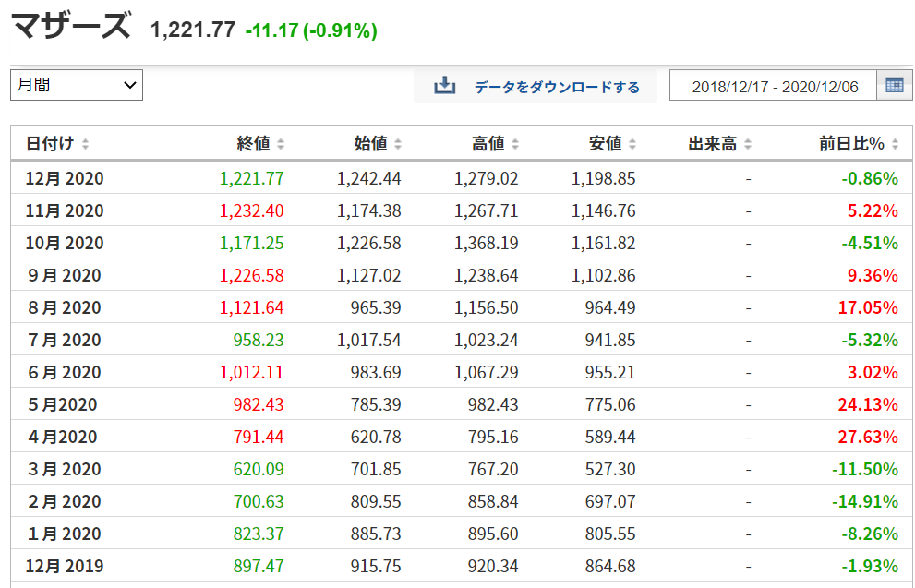Click the 前日比% column header text
This screenshot has height=588, width=915.
851,144
